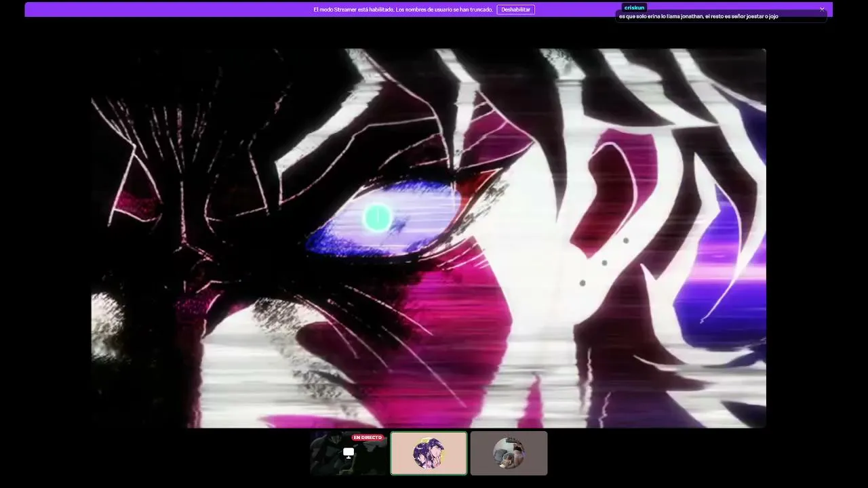Click the screen share monitor icon

pos(349,453)
